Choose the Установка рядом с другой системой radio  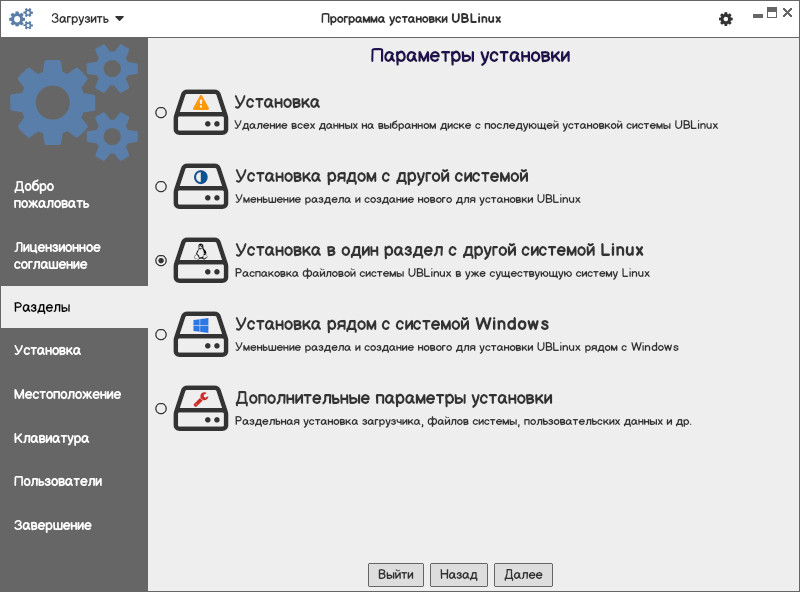point(161,186)
